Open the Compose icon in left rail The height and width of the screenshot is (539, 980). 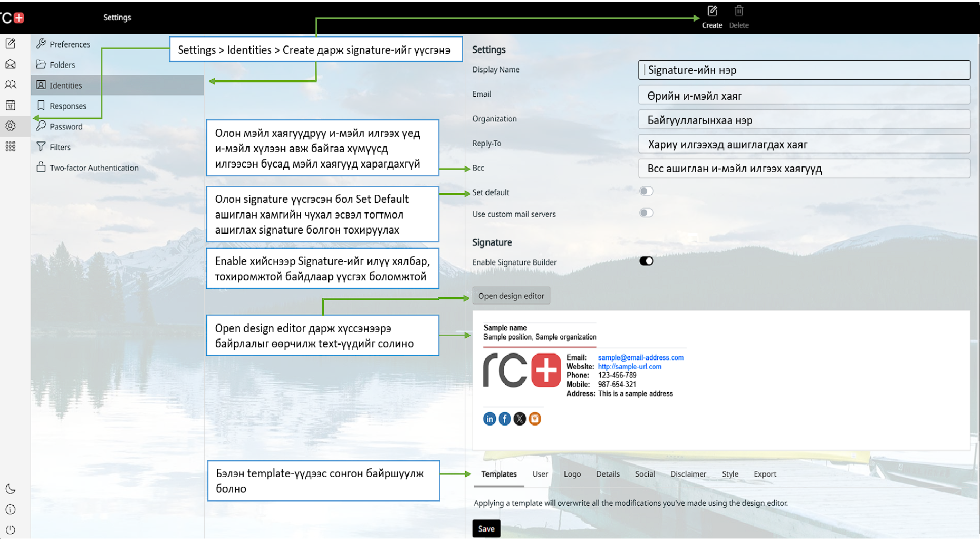[11, 43]
